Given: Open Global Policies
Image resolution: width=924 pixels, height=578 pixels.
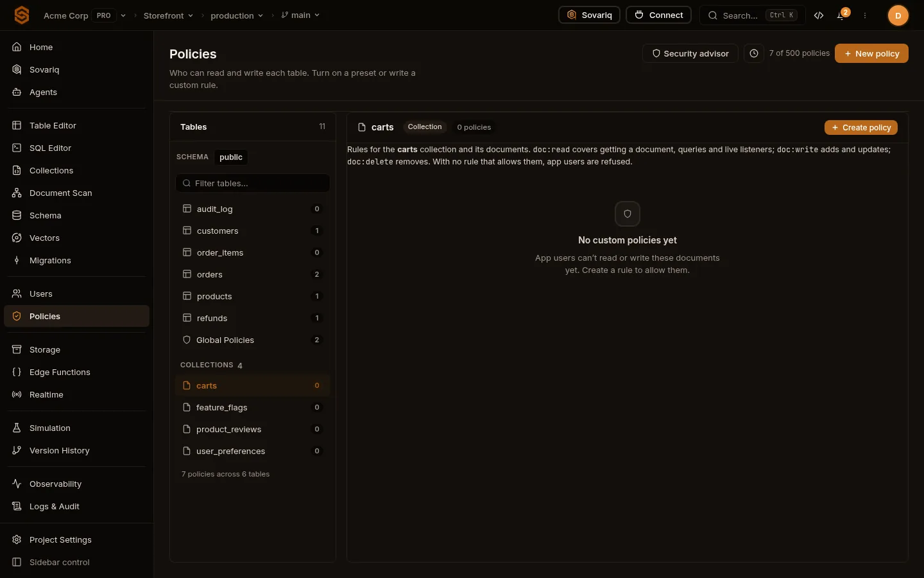Looking at the screenshot, I should [x=253, y=340].
